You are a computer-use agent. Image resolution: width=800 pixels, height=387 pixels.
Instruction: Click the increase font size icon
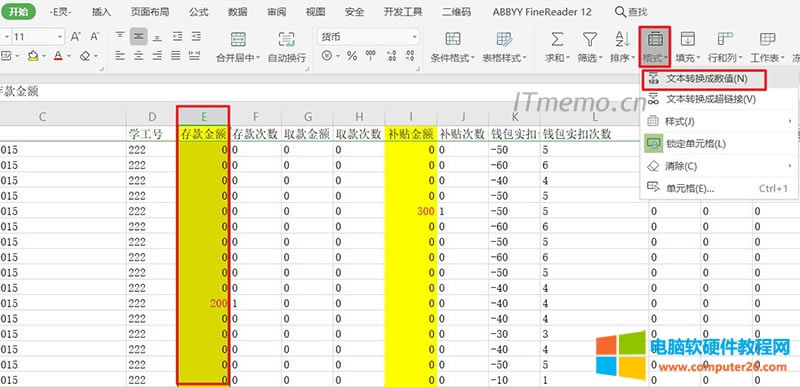[x=76, y=37]
